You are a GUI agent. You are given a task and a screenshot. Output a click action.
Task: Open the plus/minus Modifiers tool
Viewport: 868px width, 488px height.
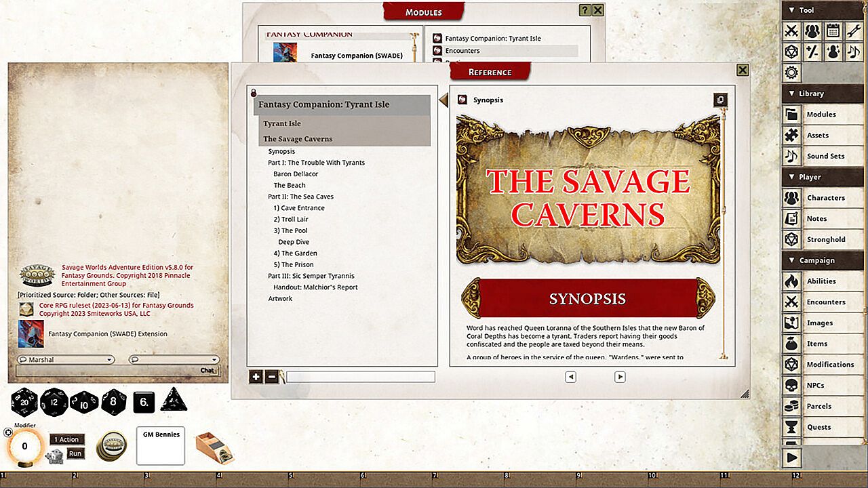pyautogui.click(x=812, y=52)
